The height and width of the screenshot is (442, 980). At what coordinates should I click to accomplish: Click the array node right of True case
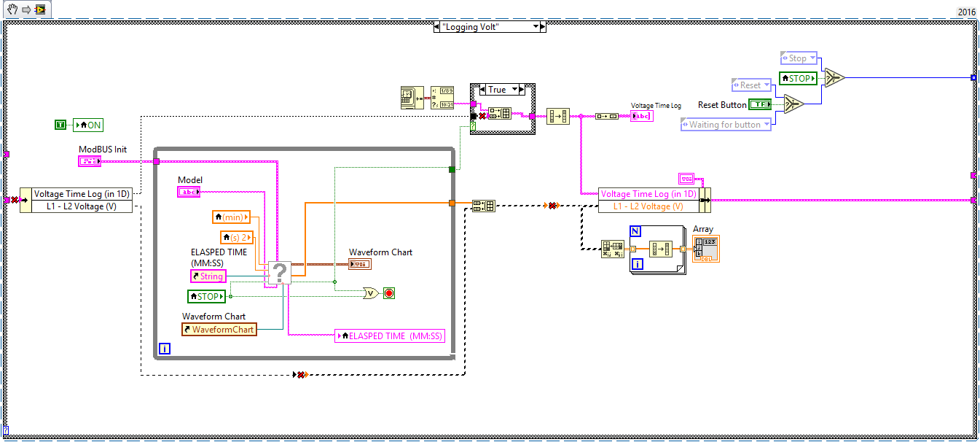coord(558,116)
